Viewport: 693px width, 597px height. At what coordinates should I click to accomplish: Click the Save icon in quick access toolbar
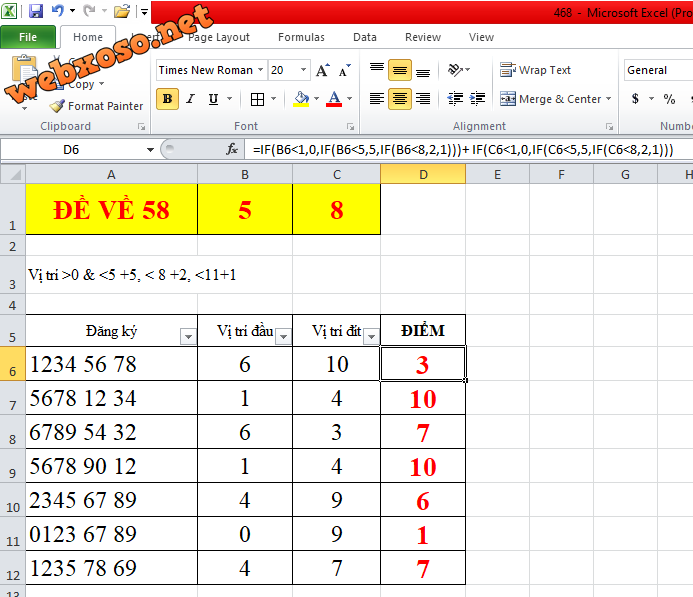click(x=36, y=12)
